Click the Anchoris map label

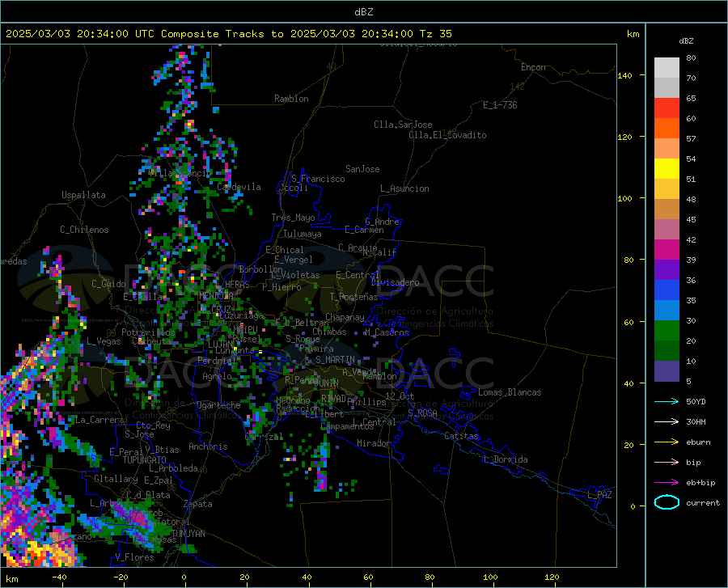208,446
